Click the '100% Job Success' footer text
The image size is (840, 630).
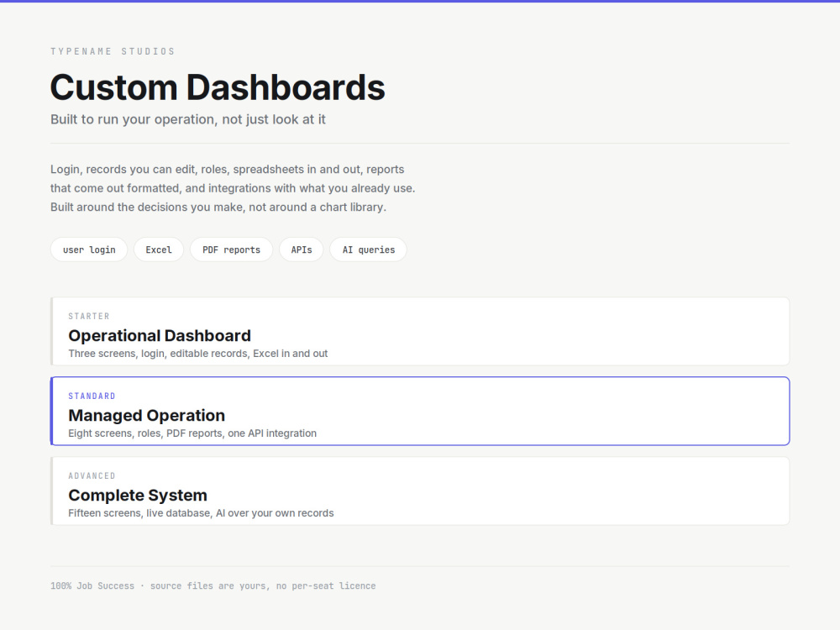(x=213, y=586)
